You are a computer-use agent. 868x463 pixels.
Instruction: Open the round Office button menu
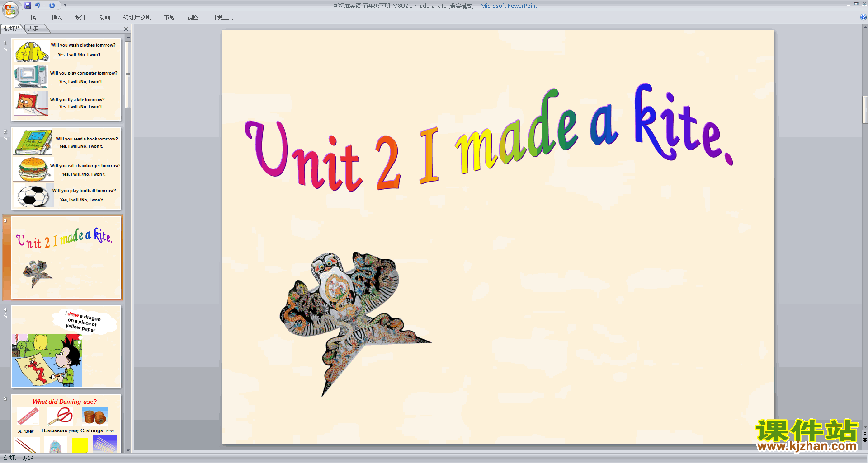10,9
